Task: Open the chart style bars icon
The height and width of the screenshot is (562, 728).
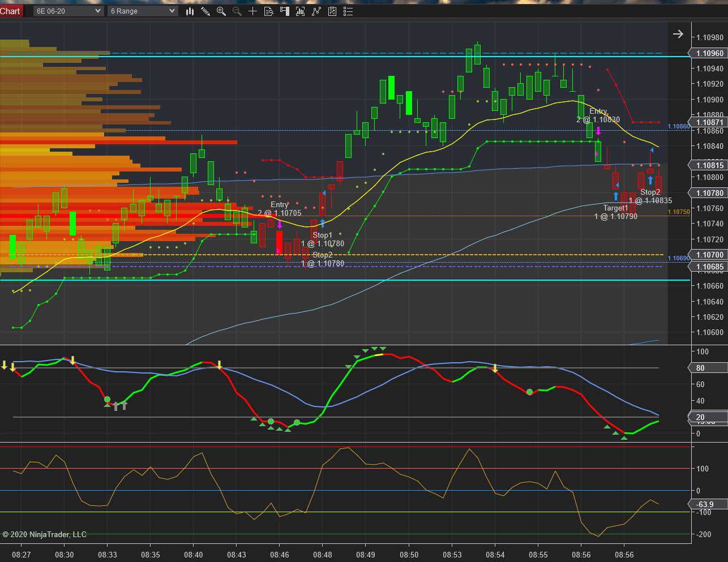Action: pos(190,11)
